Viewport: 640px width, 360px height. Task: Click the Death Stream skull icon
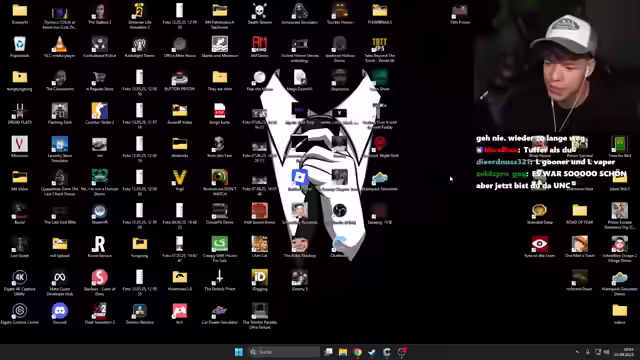(x=260, y=11)
